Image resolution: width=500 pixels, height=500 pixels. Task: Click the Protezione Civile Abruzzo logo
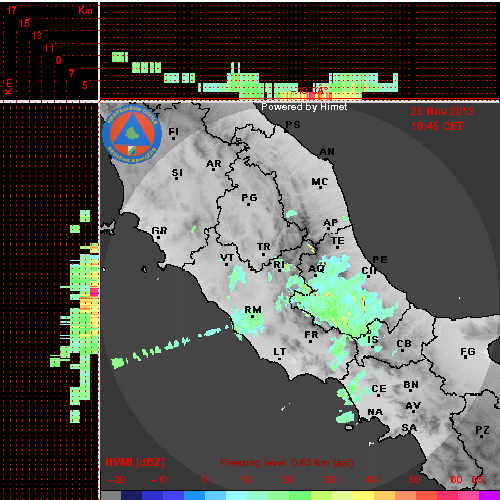pyautogui.click(x=132, y=135)
